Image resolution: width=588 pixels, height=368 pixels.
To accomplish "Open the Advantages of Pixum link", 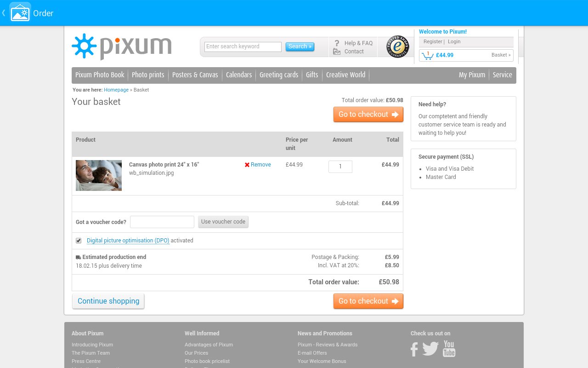I will coord(209,345).
